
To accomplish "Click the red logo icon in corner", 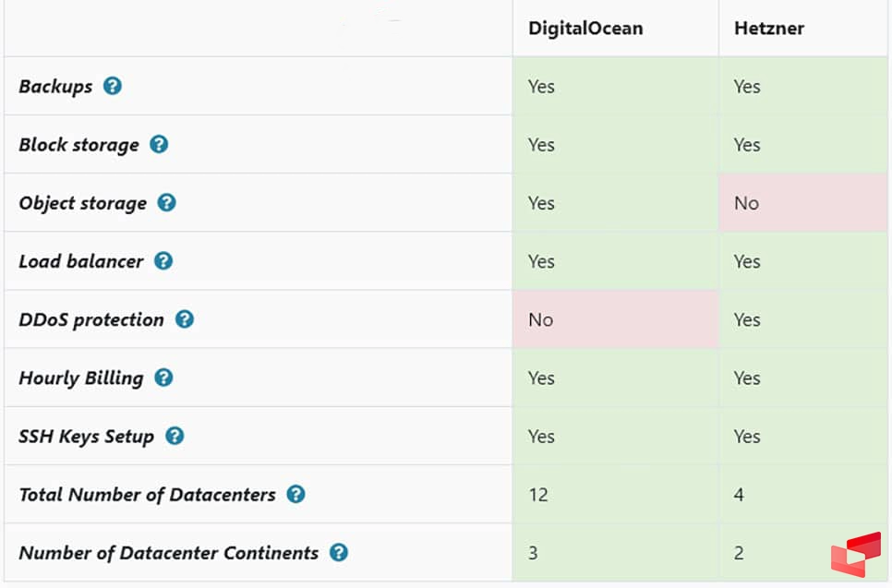I will coord(855,554).
